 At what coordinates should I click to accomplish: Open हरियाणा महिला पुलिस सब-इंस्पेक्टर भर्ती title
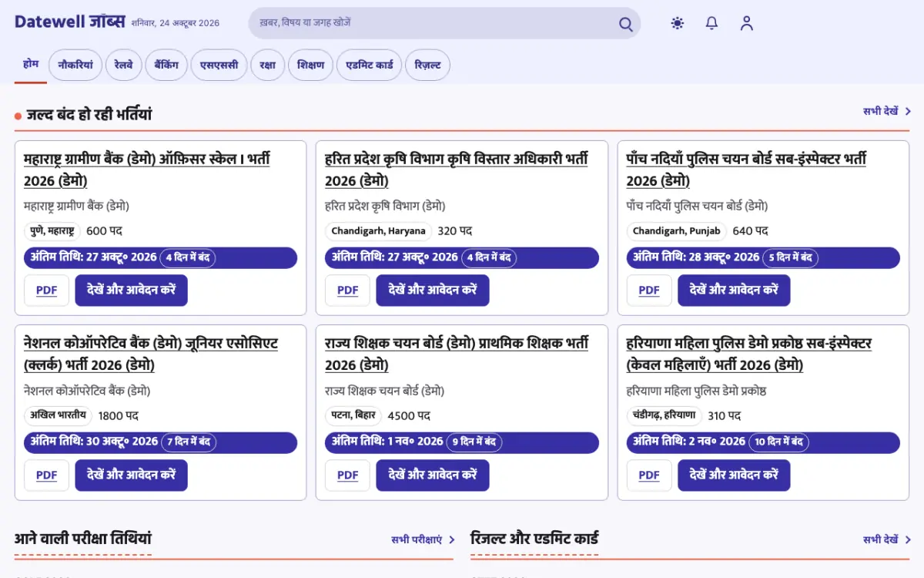[749, 354]
